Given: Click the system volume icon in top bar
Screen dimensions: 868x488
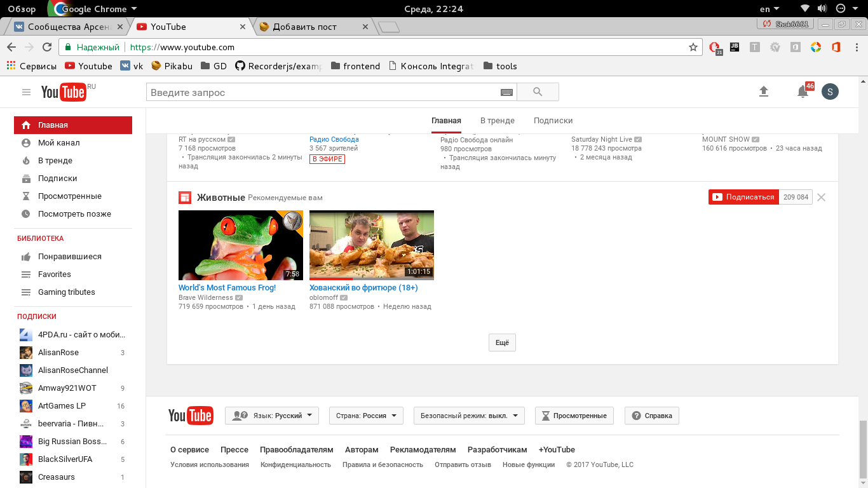Looking at the screenshot, I should point(822,9).
